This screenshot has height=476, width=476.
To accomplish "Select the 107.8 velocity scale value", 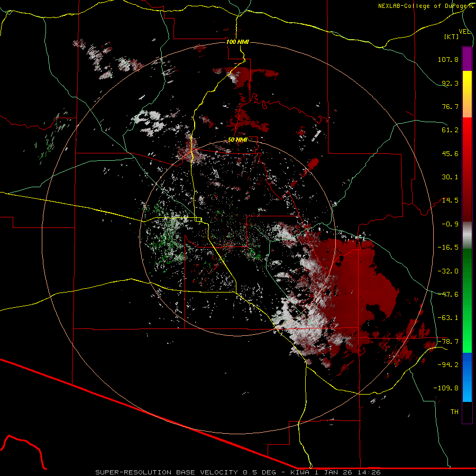I will point(448,59).
